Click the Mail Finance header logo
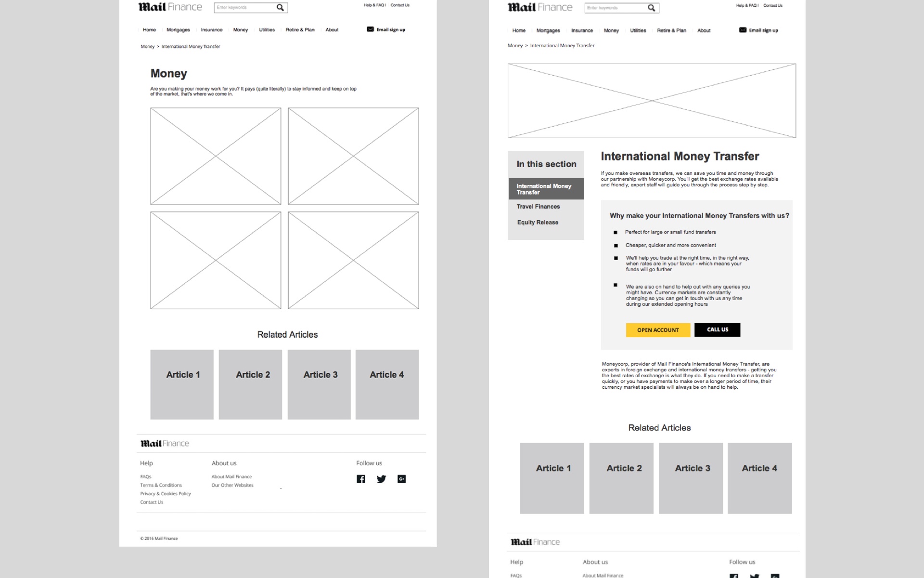This screenshot has height=578, width=924. 169,7
